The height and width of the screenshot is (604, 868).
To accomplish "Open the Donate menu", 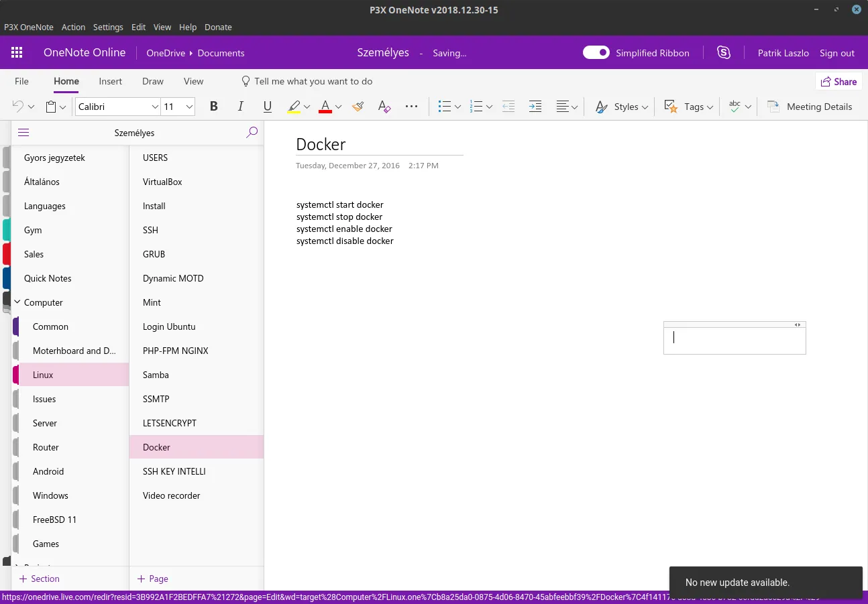I will coord(218,27).
